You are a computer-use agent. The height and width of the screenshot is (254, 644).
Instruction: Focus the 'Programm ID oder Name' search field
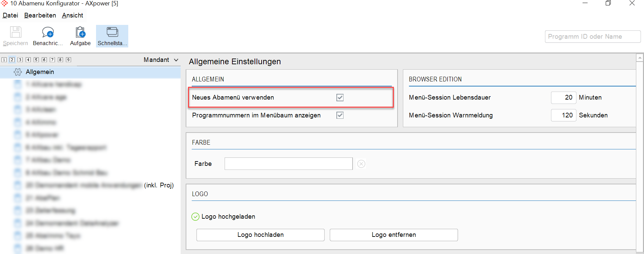click(593, 37)
